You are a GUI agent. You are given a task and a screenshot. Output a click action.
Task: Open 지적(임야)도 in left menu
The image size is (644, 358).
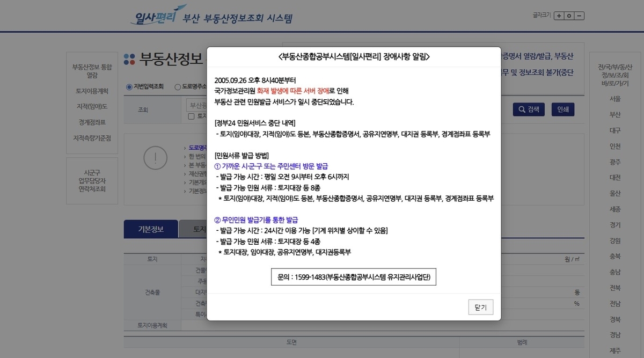click(92, 107)
